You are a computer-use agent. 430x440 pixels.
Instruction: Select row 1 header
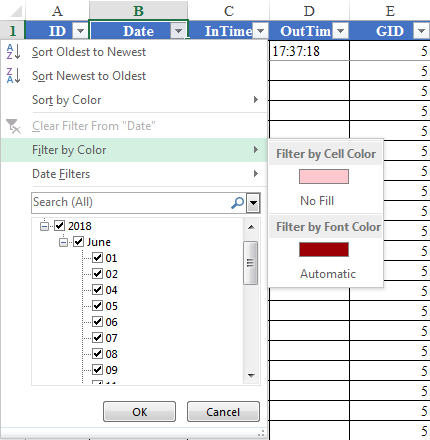click(12, 31)
